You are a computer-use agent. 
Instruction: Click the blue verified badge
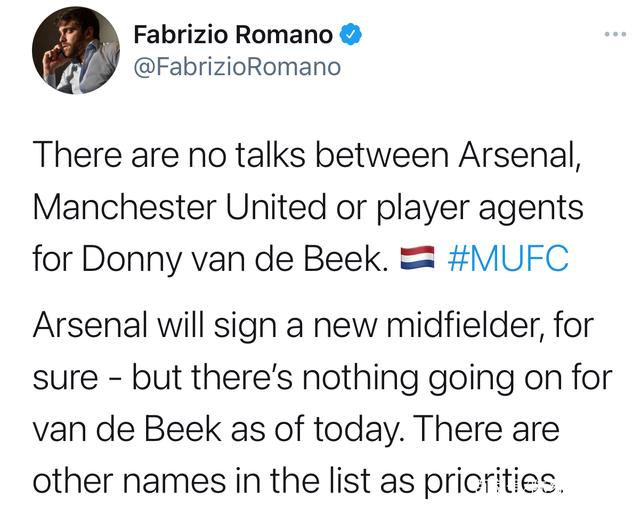pyautogui.click(x=349, y=35)
